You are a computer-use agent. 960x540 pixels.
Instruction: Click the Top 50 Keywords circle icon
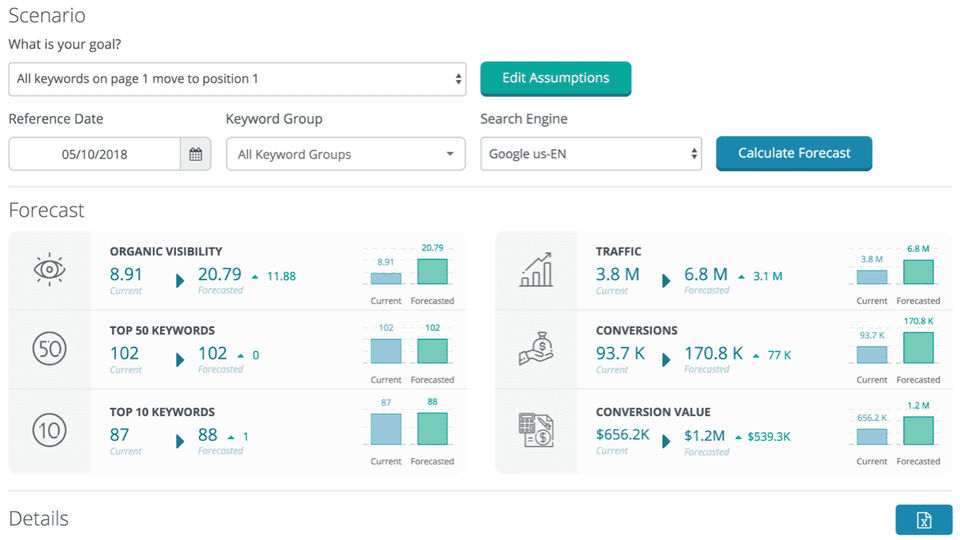(49, 349)
